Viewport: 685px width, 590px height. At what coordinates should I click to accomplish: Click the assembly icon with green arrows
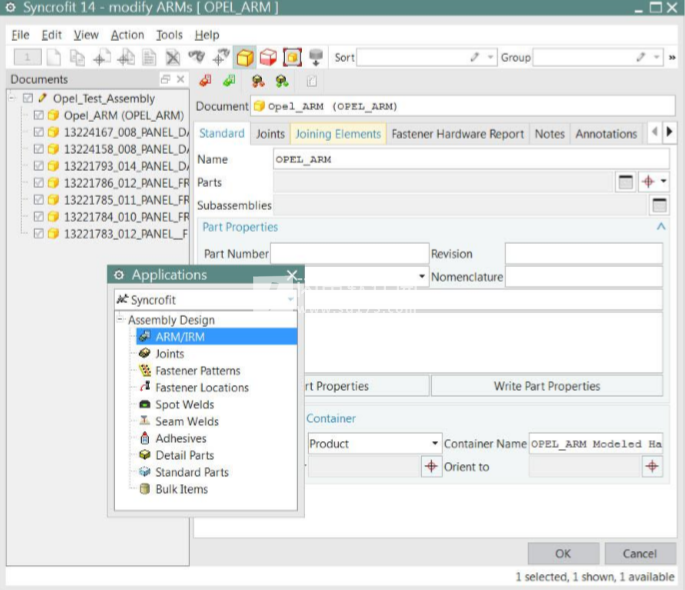tap(282, 81)
